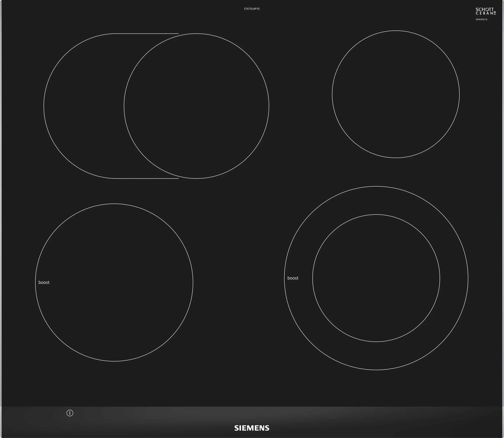Click the SCHOTT CERAN logo
Viewport: 504px width, 438px height.
pos(485,11)
